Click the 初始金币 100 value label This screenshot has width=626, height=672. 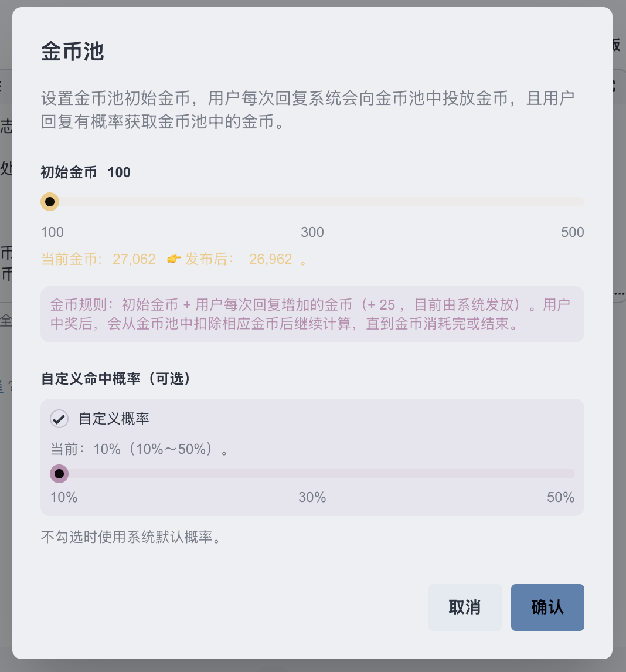point(119,172)
